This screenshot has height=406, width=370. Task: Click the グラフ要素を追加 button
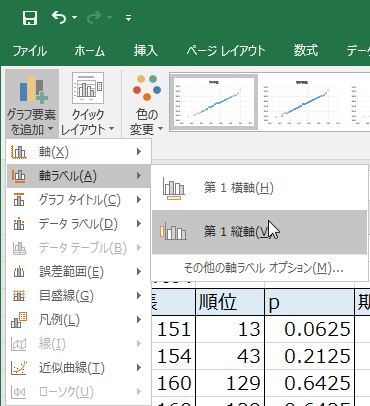pyautogui.click(x=32, y=103)
